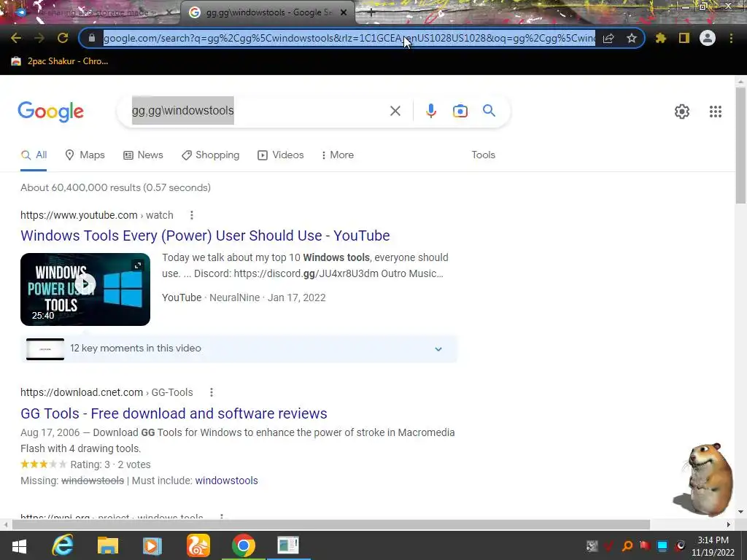Click the hamster desktop mascot
This screenshot has height=560, width=747.
click(704, 479)
